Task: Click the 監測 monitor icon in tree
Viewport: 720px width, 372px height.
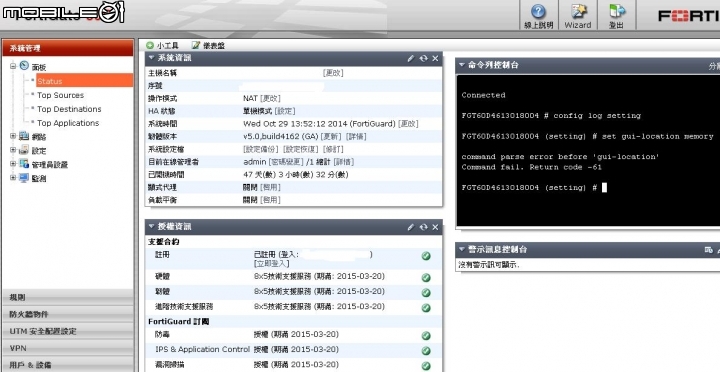Action: pos(24,178)
